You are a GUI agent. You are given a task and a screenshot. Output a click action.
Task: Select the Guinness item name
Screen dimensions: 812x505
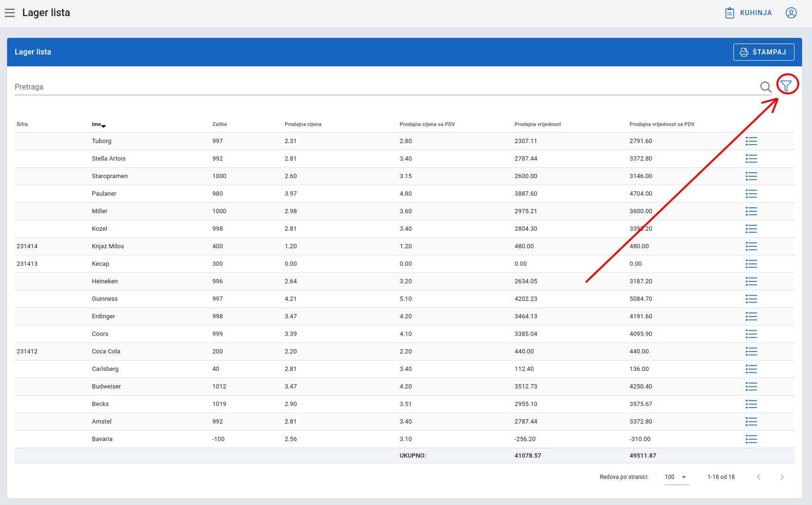tap(105, 299)
